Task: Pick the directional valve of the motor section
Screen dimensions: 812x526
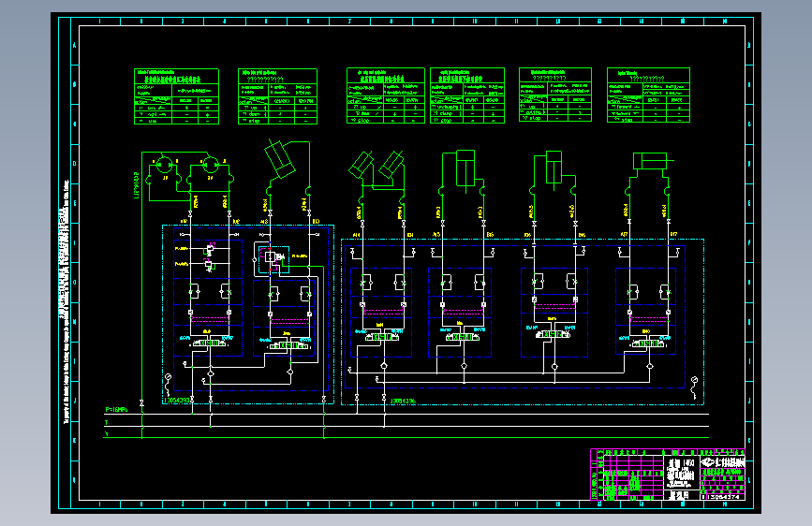Action: [210, 343]
